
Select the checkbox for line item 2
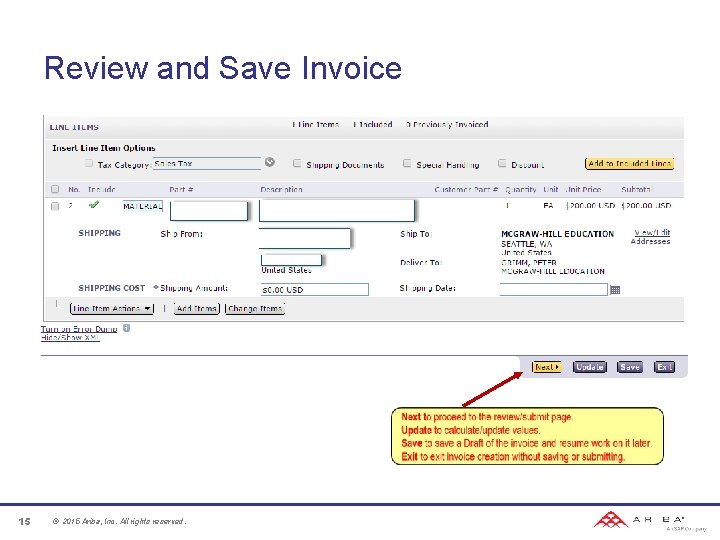55,206
